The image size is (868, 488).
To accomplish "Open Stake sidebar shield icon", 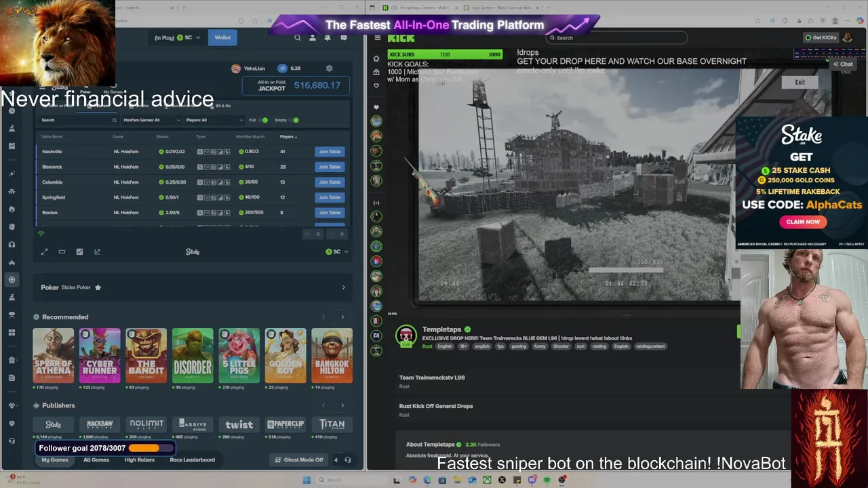I will click(x=12, y=423).
